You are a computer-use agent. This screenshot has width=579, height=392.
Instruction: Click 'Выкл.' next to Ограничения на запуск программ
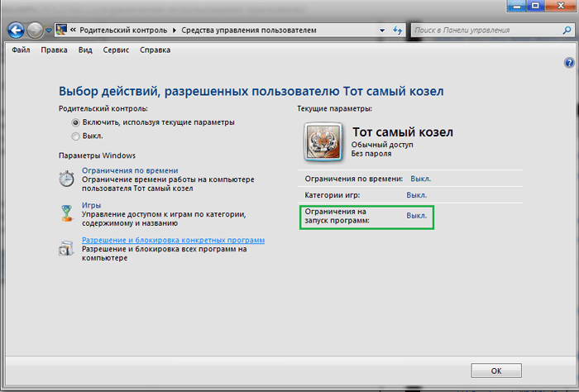pyautogui.click(x=417, y=216)
